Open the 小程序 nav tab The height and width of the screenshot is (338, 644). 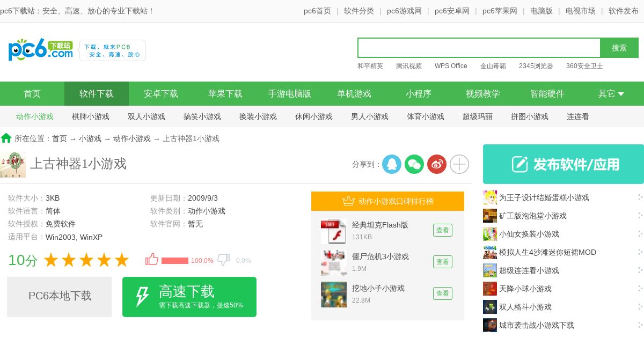[419, 93]
